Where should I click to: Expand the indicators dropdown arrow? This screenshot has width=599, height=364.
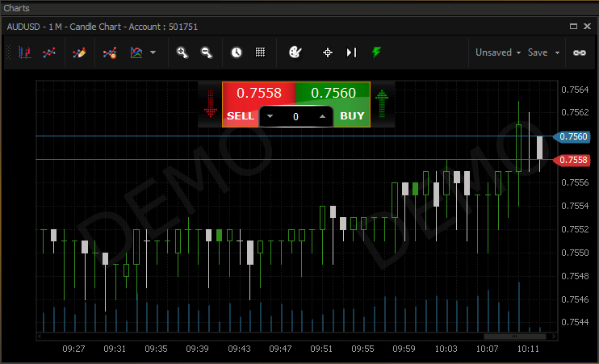[153, 52]
